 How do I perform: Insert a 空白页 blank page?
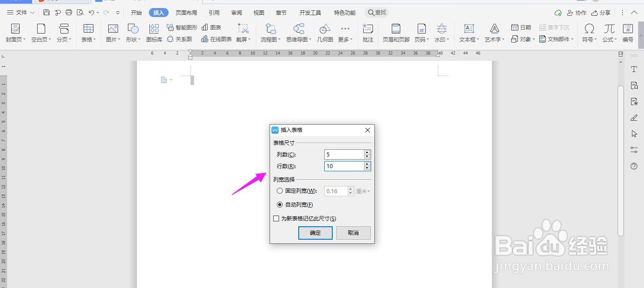(41, 33)
